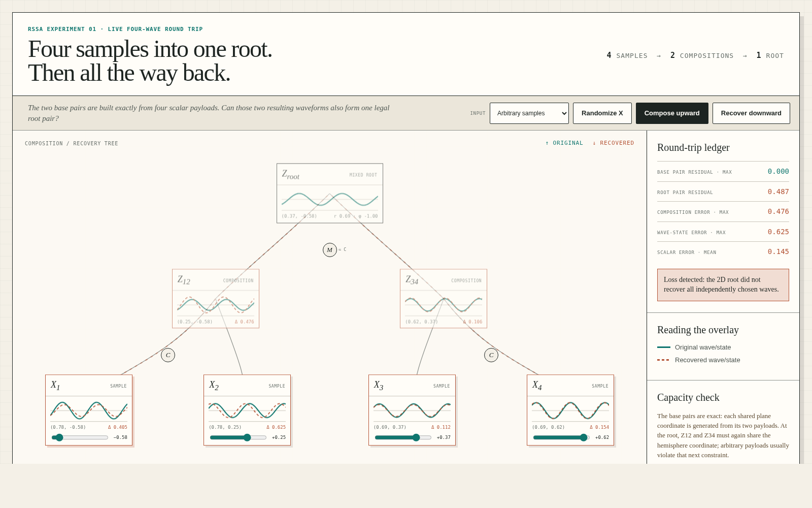This screenshot has width=812, height=508.
Task: Click the Capacity check heading
Action: (x=688, y=398)
